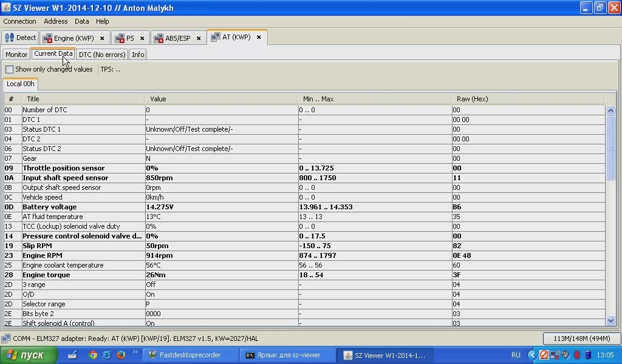Open Internet Explorer in quick launch
This screenshot has height=364, width=622.
(107, 355)
